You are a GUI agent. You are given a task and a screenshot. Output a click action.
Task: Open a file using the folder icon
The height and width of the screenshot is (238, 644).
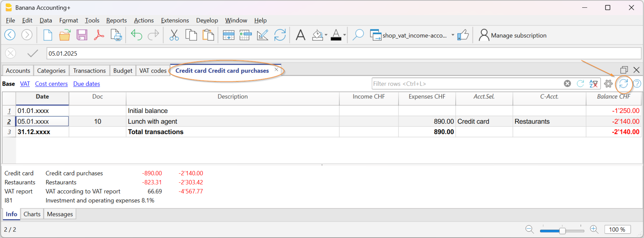(65, 35)
